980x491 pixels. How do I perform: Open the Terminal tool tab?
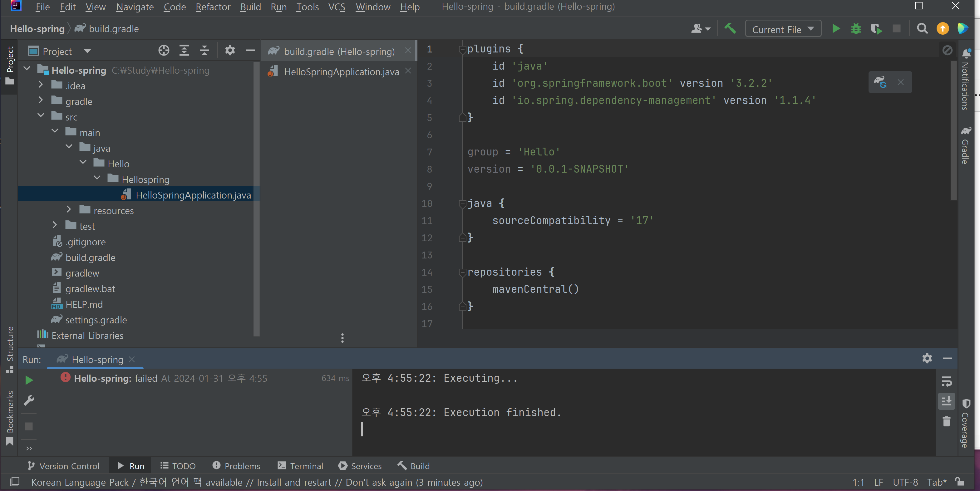tap(300, 465)
